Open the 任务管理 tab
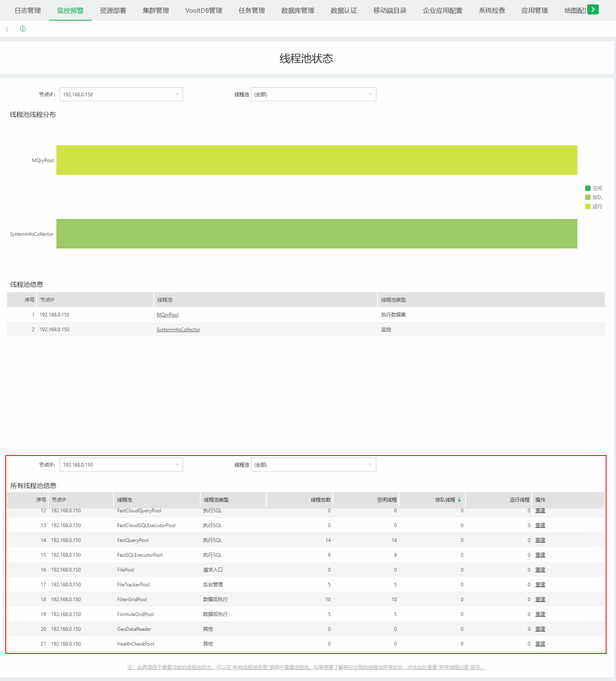 252,10
